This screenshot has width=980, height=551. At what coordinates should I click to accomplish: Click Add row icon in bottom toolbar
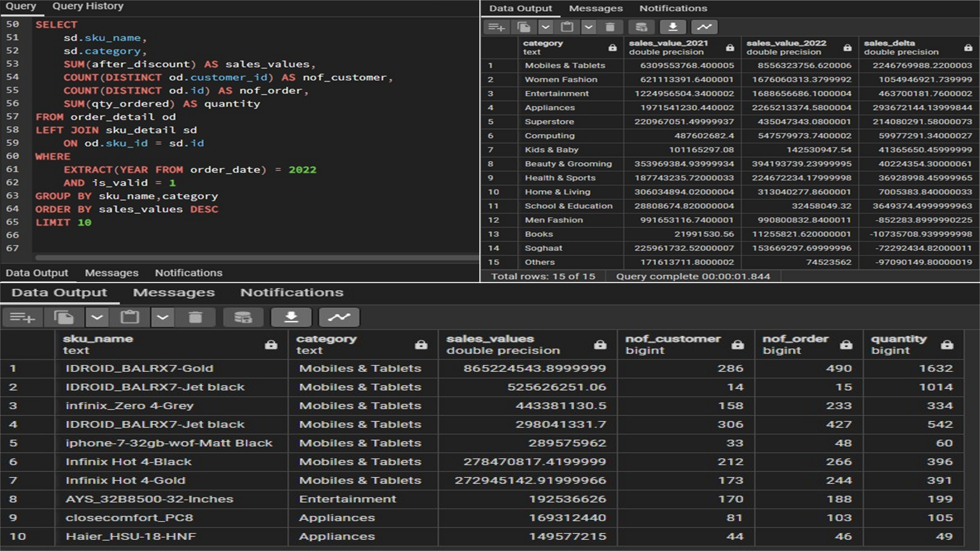pyautogui.click(x=22, y=317)
